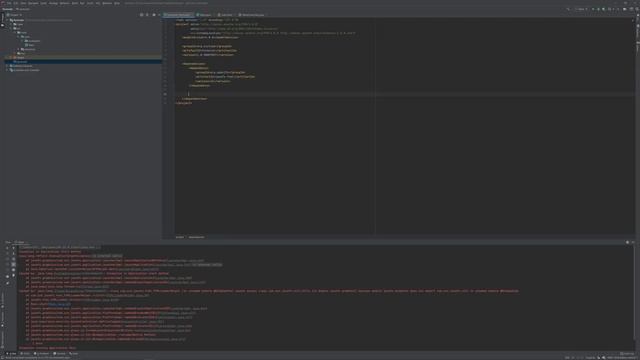The height and width of the screenshot is (360, 640).
Task: Open the Event Log button
Action: pyautogui.click(x=627, y=353)
